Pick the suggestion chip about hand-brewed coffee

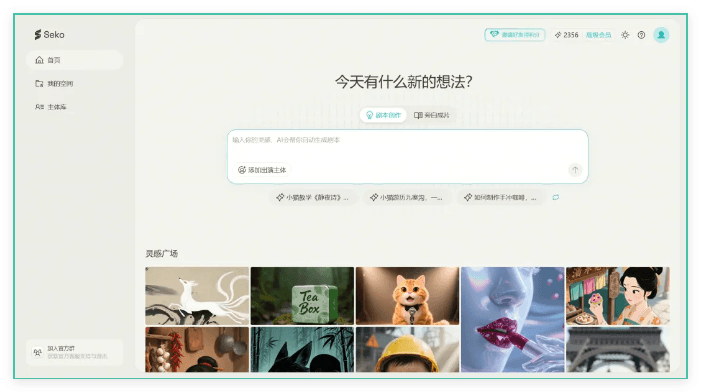tap(501, 197)
